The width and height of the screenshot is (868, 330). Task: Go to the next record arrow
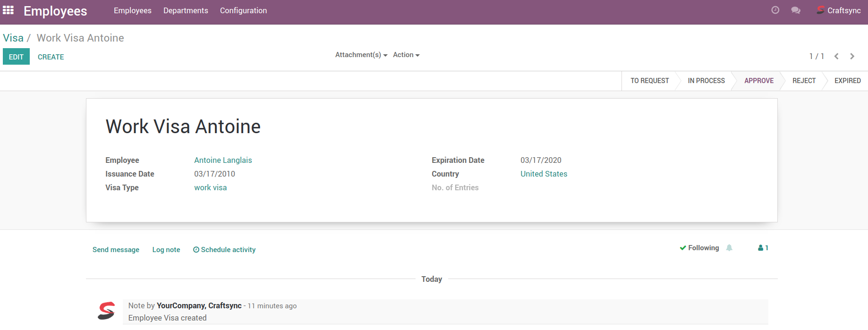[x=852, y=56]
